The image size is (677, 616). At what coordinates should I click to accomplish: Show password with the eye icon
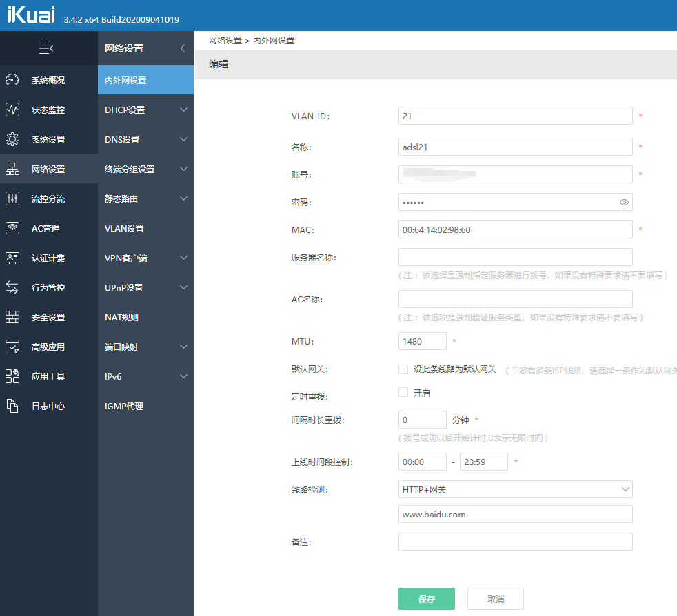point(624,202)
